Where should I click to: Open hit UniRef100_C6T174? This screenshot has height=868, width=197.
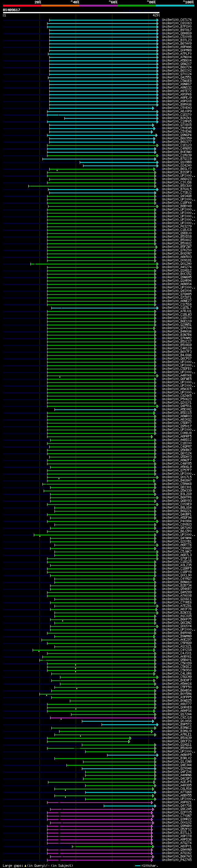pyautogui.click(x=177, y=20)
